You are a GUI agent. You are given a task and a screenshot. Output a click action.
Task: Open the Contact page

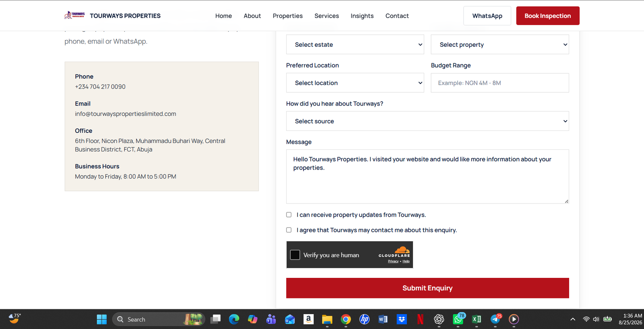point(397,16)
